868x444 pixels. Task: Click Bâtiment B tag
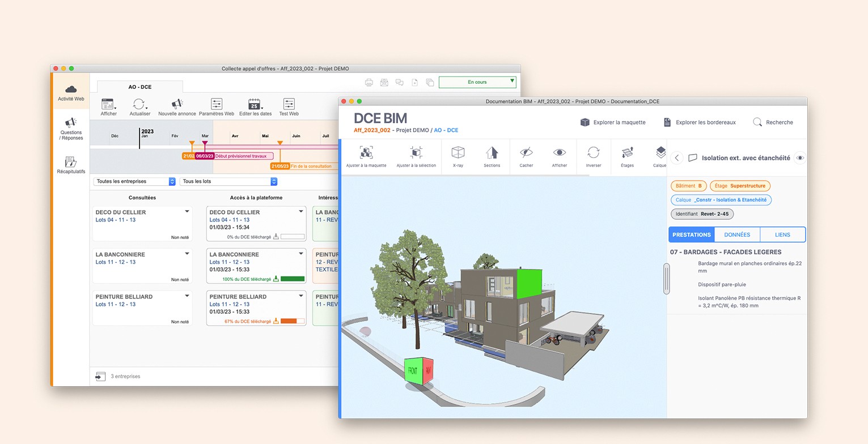click(689, 186)
